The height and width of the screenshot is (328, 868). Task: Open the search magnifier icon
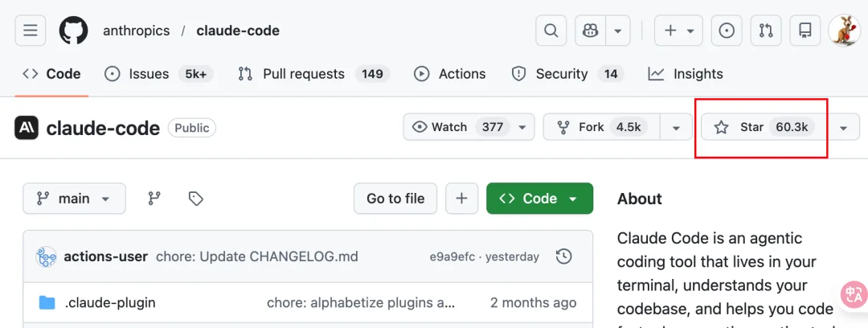(551, 31)
